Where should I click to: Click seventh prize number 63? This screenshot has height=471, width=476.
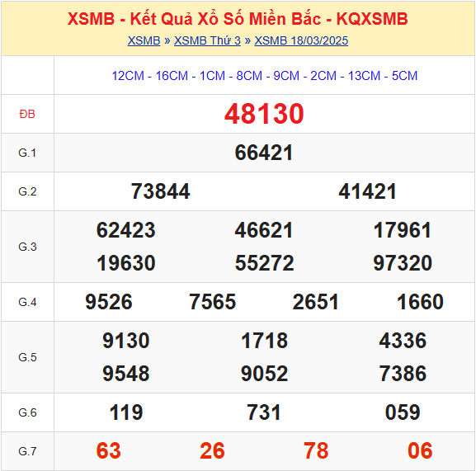[109, 450]
